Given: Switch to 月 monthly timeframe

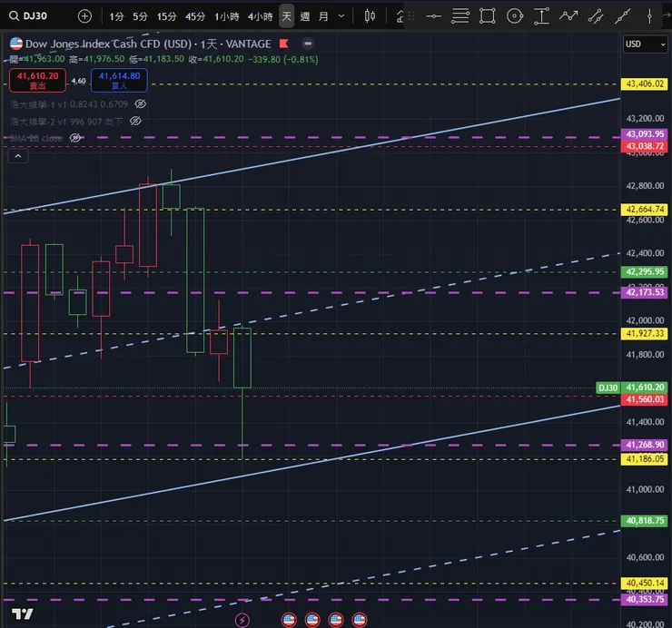Looking at the screenshot, I should click(323, 16).
